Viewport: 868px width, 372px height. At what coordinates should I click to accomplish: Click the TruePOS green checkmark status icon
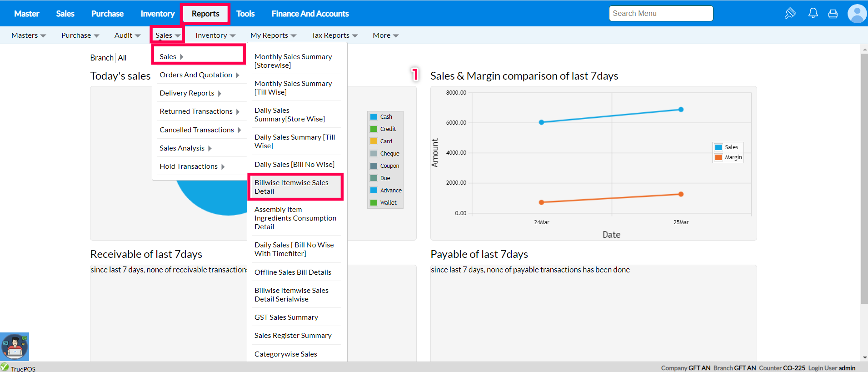(x=5, y=367)
